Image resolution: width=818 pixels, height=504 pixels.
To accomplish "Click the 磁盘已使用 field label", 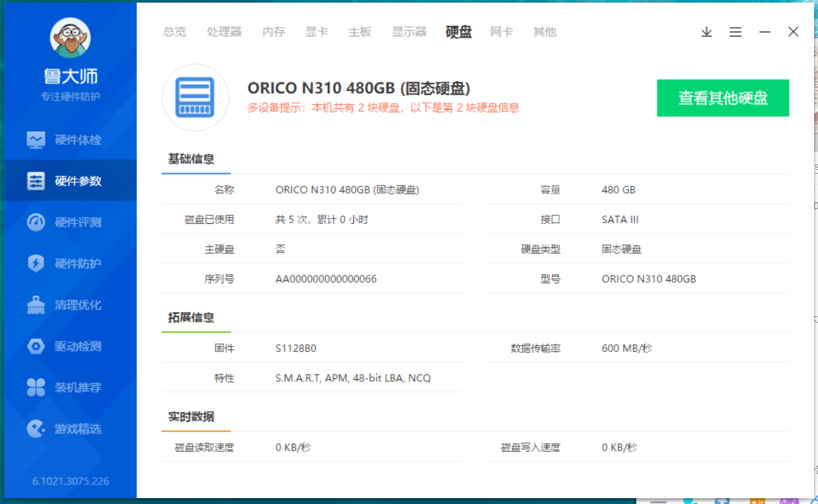I will click(x=209, y=219).
